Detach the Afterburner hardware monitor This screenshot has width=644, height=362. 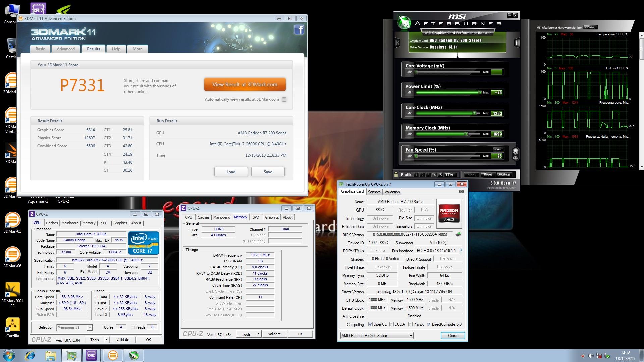(590, 27)
